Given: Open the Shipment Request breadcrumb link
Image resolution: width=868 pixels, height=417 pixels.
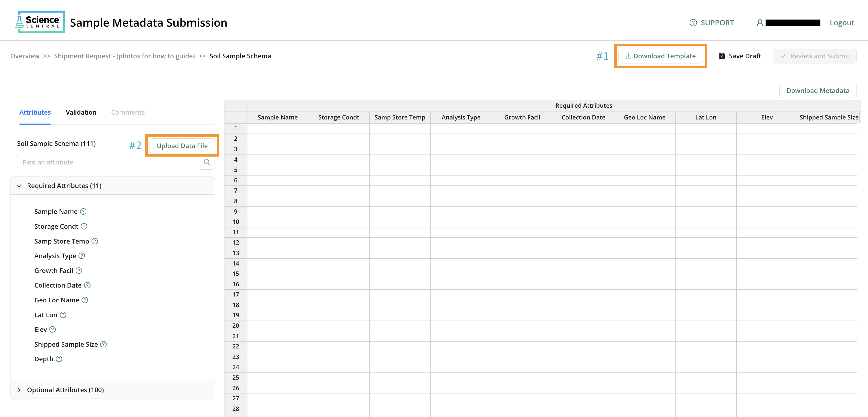Looking at the screenshot, I should pos(124,56).
